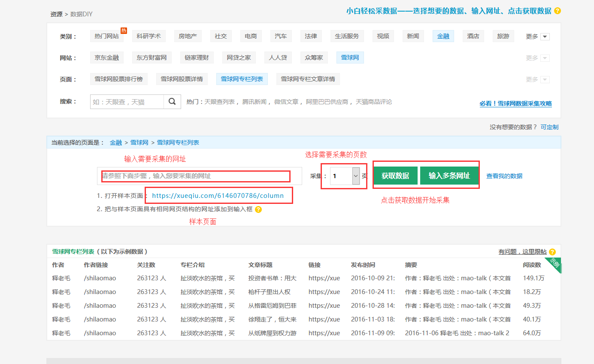Screen dimensions: 594x364
Task: Select 科研学术 category
Action: 148,36
